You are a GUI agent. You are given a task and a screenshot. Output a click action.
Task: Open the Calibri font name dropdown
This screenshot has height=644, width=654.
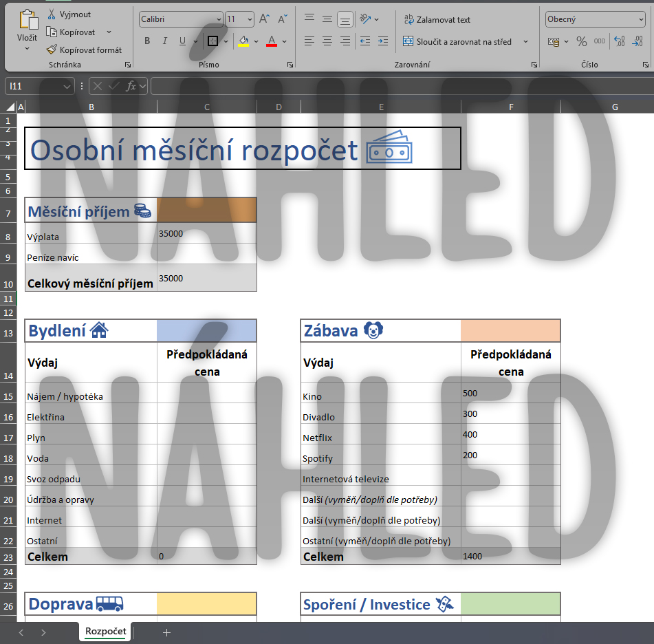[219, 20]
